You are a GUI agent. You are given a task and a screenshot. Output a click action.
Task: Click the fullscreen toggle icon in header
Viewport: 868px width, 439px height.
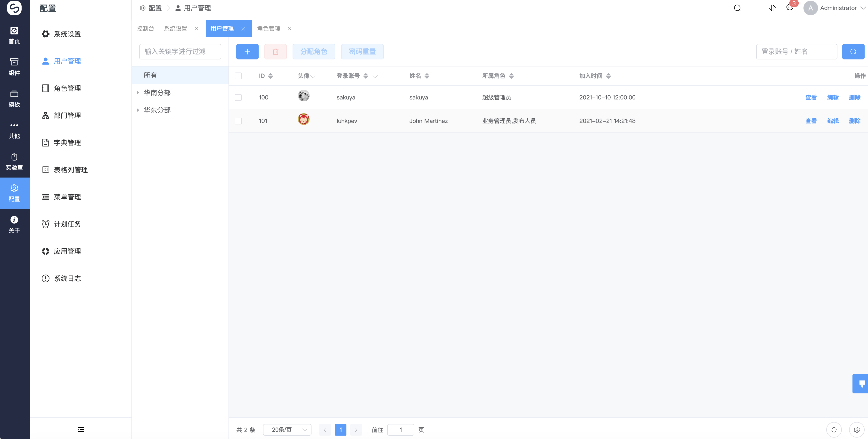[755, 8]
